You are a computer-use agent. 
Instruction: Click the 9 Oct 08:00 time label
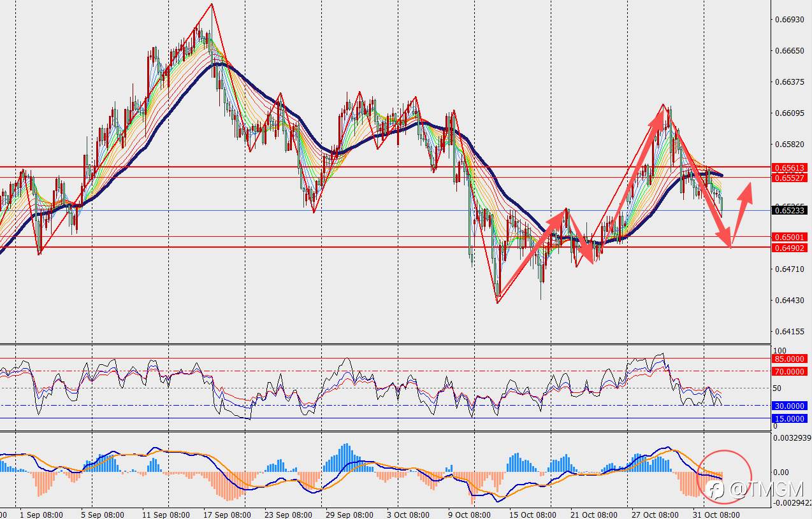point(469,515)
